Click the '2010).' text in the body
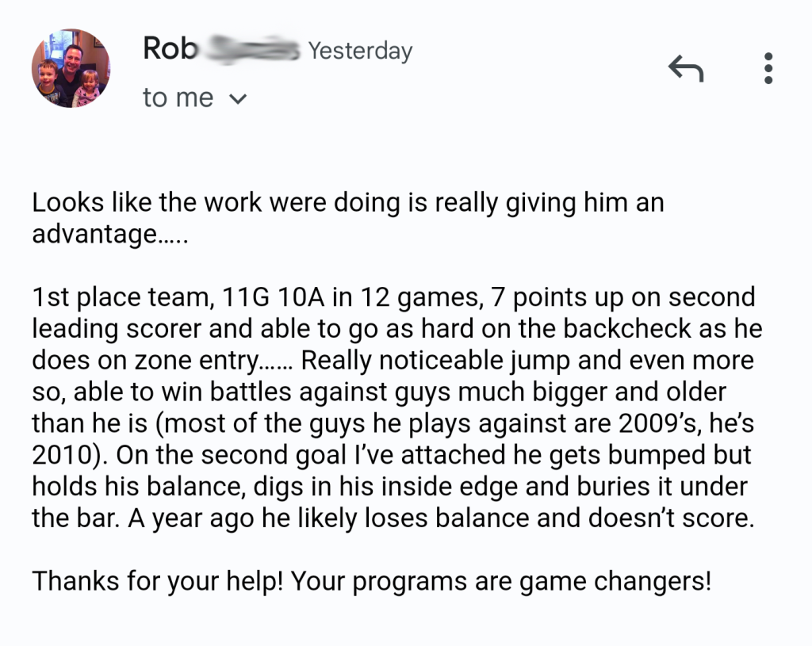This screenshot has width=812, height=646. (x=70, y=456)
